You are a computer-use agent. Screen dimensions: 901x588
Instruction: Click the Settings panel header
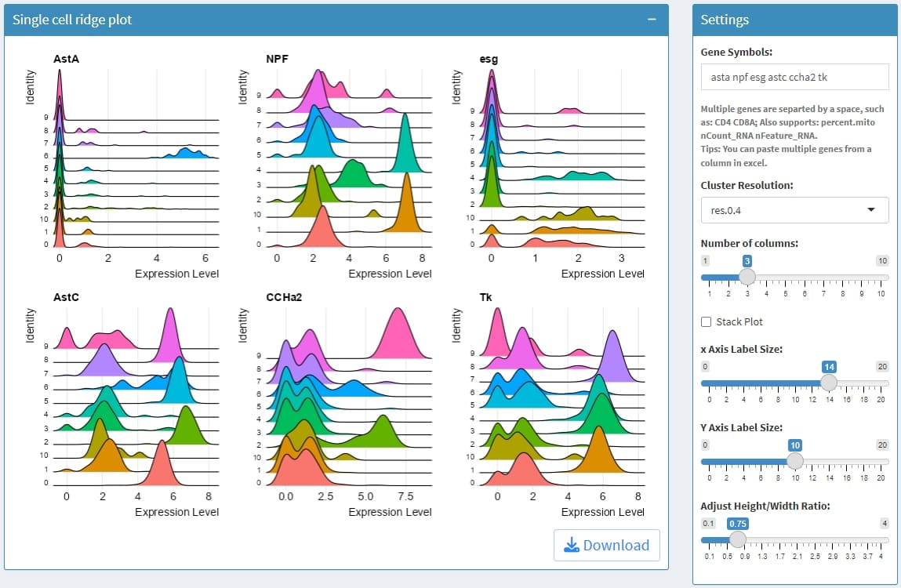click(794, 20)
